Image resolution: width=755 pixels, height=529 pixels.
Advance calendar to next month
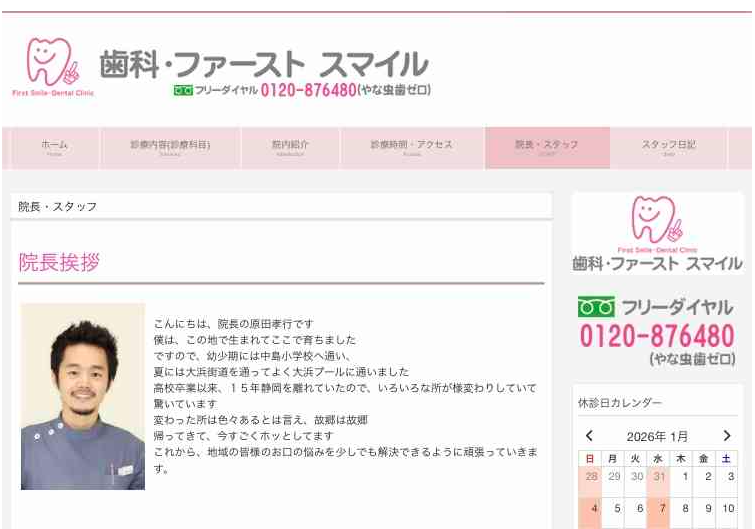726,436
